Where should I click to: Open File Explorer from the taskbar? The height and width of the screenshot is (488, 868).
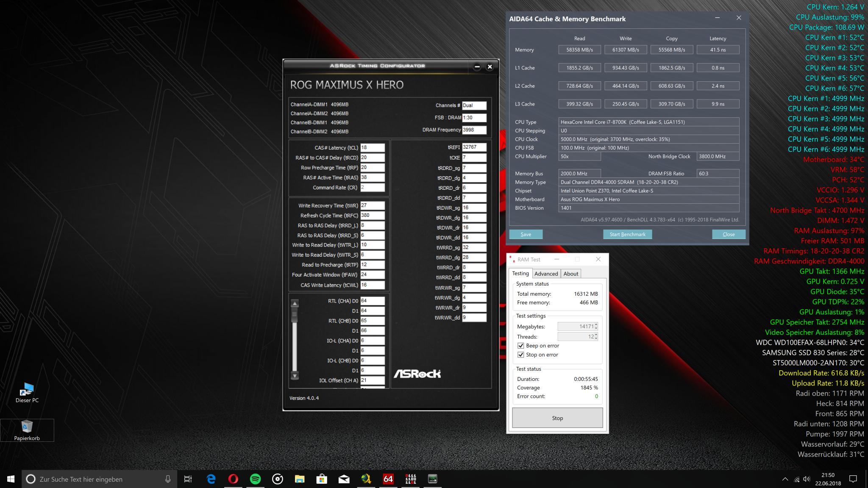pos(300,479)
